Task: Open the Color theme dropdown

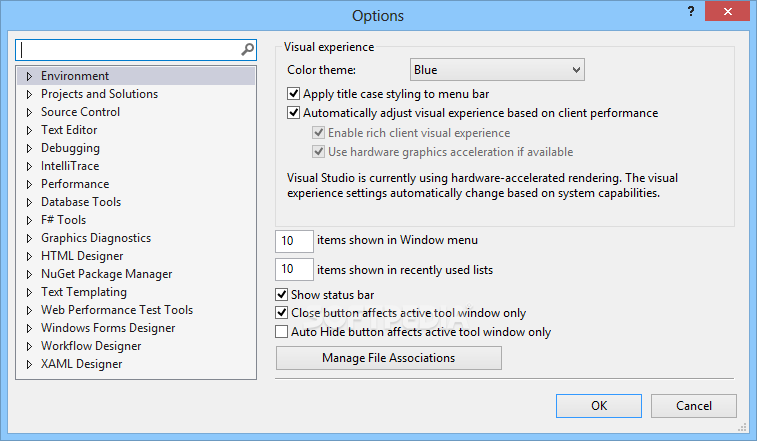Action: point(497,70)
